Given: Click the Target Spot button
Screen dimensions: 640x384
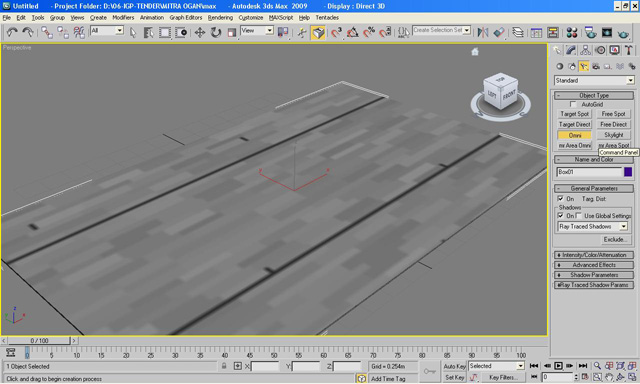Looking at the screenshot, I should coord(574,114).
